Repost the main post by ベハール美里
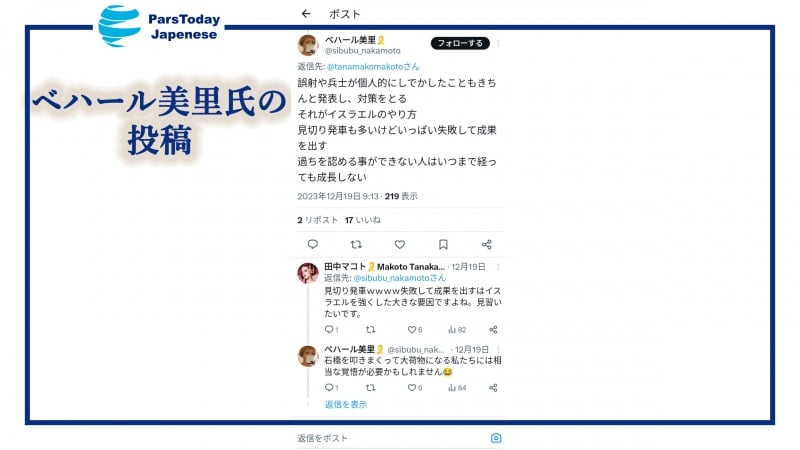Image resolution: width=800 pixels, height=450 pixels. (x=356, y=244)
